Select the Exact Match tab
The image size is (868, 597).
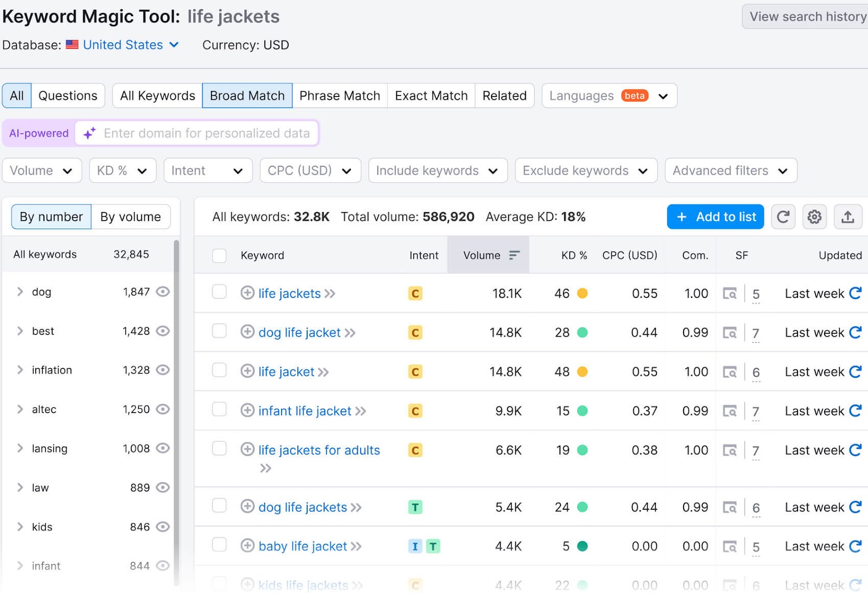click(x=431, y=96)
